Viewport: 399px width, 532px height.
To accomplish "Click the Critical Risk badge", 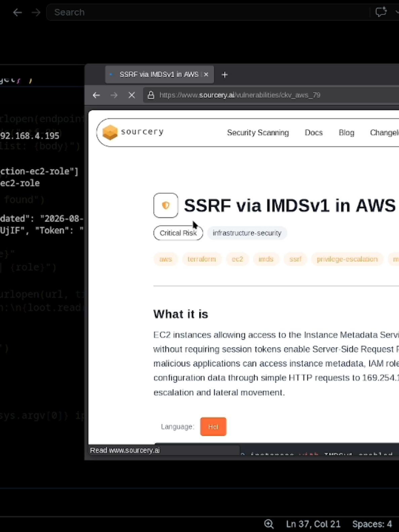I will point(178,233).
